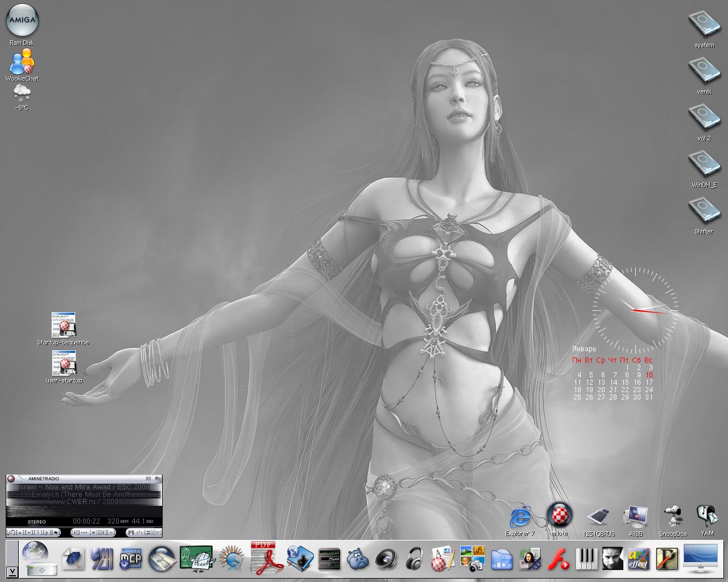
Task: Launch the PDF reader from dock
Action: [267, 558]
